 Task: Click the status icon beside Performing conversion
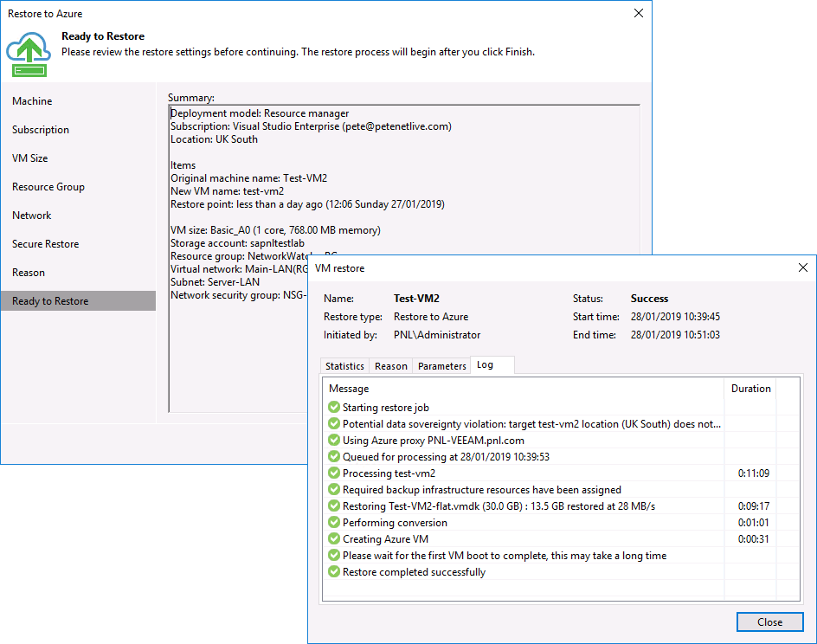click(334, 522)
